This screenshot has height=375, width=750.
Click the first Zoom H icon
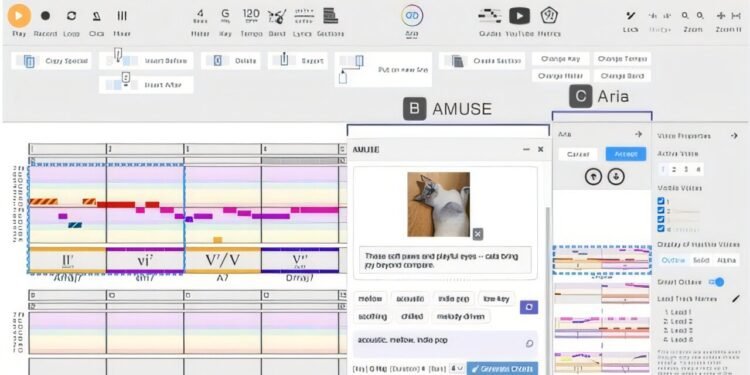point(721,16)
